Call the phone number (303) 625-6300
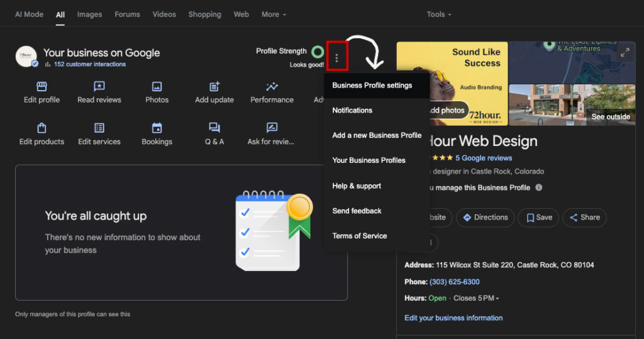 pyautogui.click(x=454, y=282)
